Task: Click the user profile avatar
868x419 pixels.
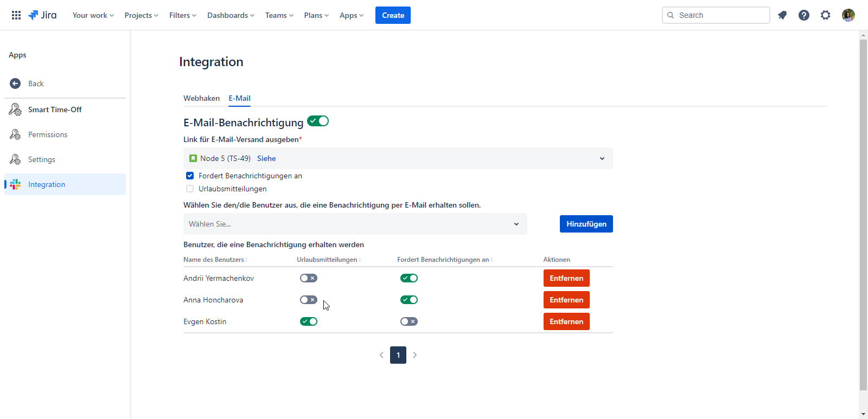Action: click(848, 15)
